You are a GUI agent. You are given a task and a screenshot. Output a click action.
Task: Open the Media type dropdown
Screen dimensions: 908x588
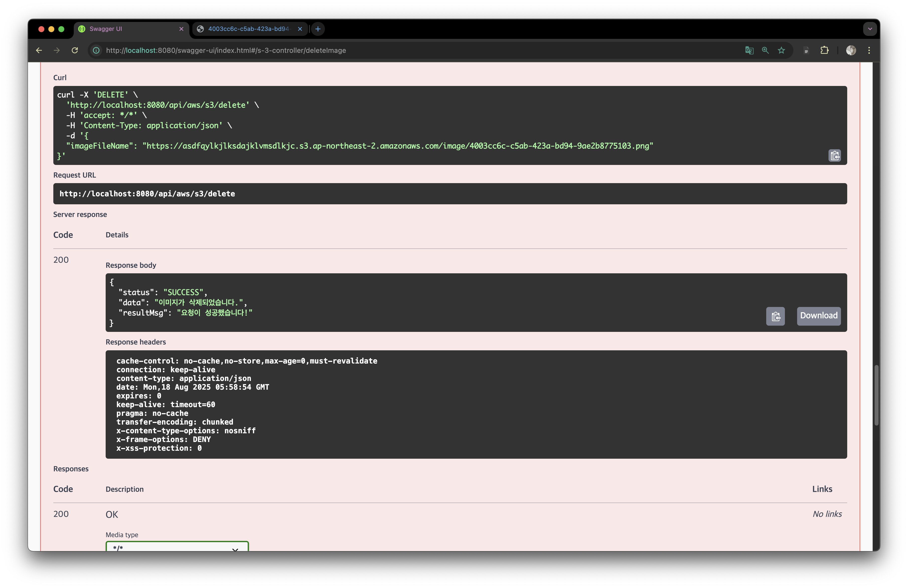[177, 547]
